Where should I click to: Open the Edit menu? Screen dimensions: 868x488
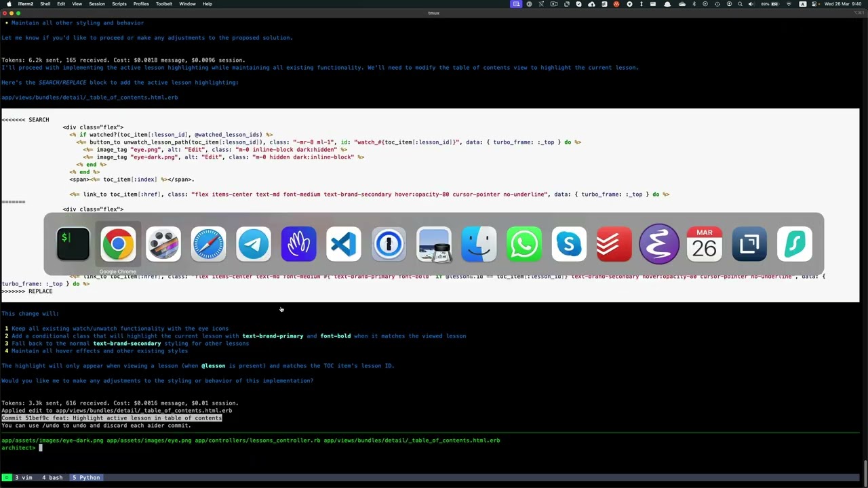tap(61, 4)
